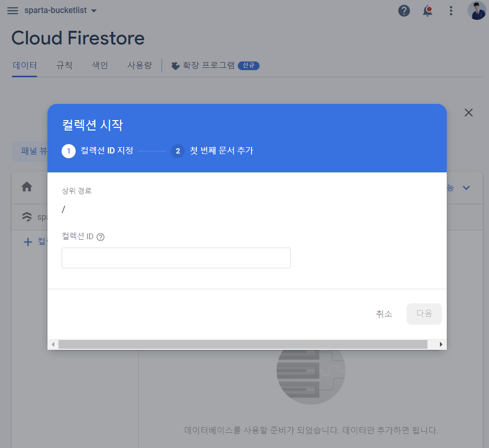Click the 상위 경로 label
489x448 pixels.
click(76, 191)
